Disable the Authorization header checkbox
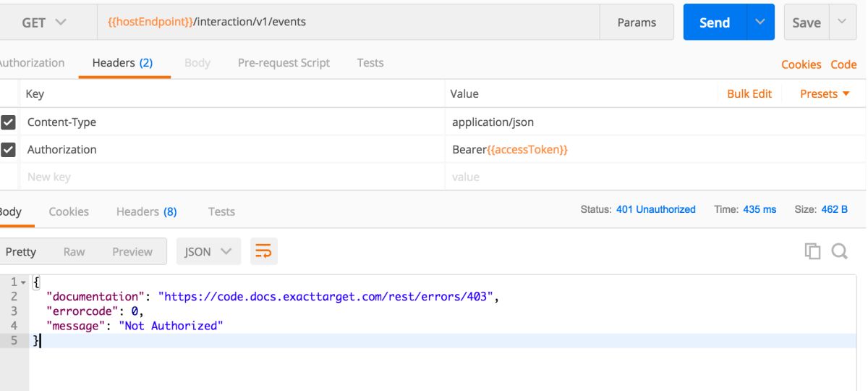 point(10,150)
